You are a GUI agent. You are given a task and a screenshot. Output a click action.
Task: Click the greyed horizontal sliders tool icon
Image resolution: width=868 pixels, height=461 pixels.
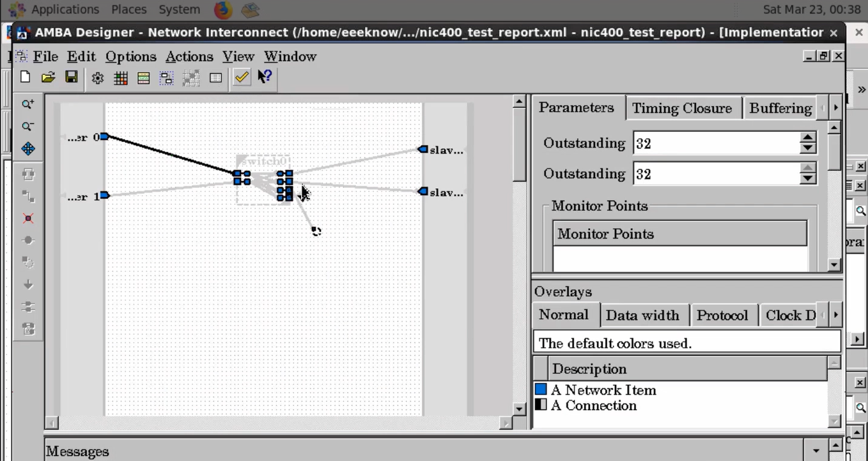click(x=28, y=307)
